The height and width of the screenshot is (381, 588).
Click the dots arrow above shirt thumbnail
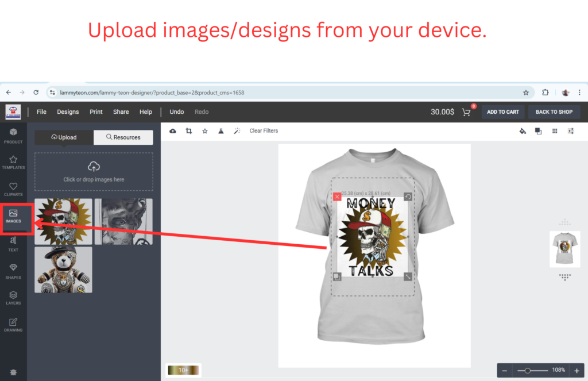(565, 222)
